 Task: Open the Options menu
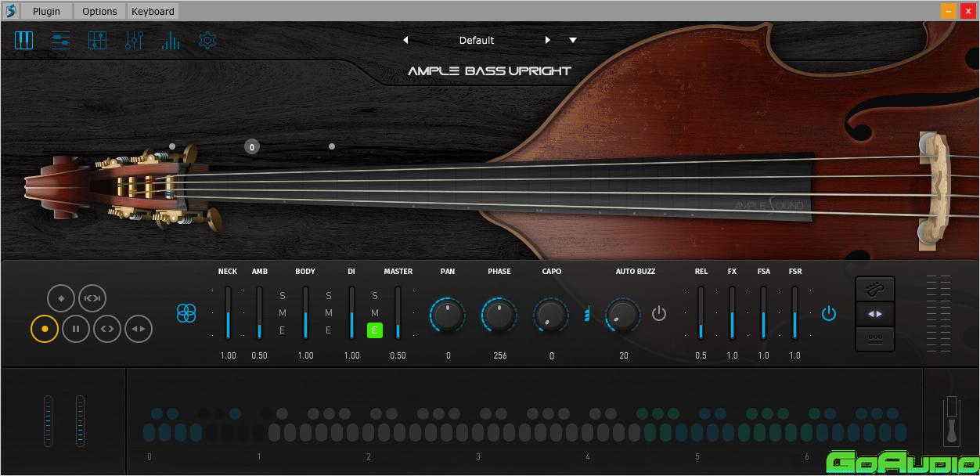[99, 11]
